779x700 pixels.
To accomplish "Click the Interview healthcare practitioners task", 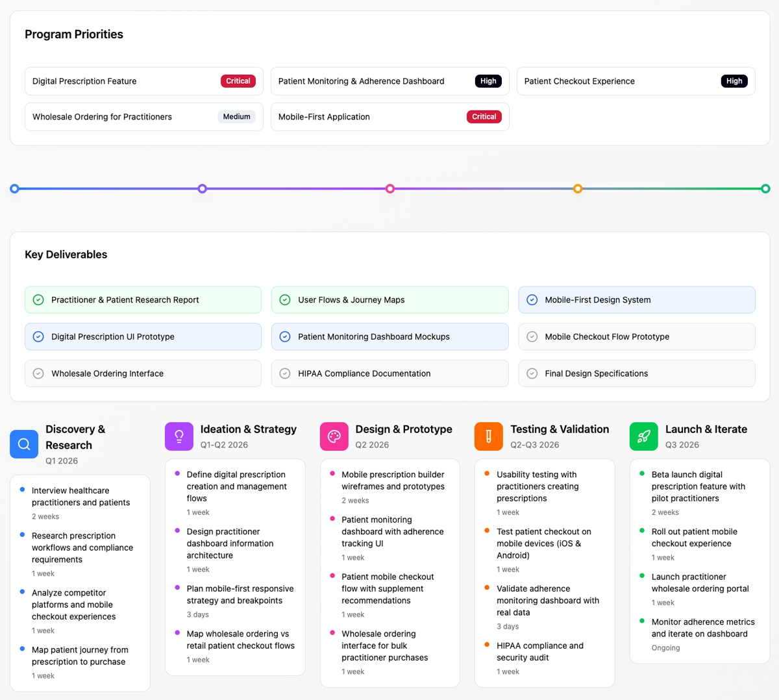I will coord(80,497).
